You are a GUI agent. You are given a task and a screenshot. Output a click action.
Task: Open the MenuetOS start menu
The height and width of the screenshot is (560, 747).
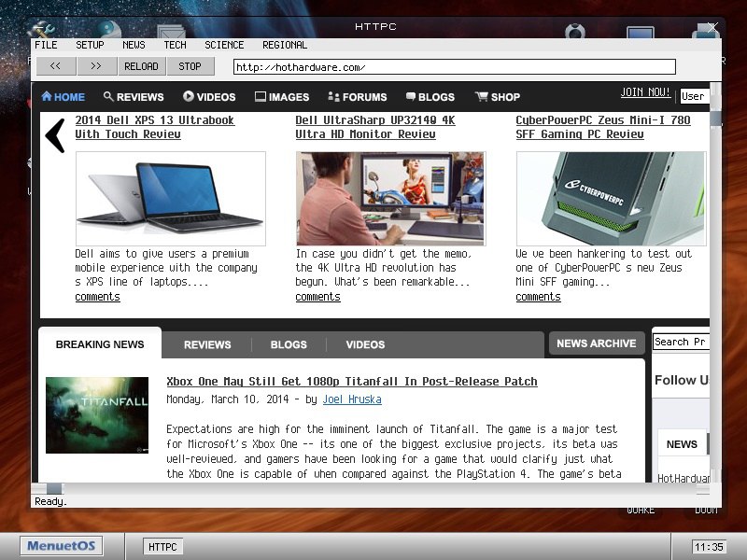pos(61,546)
